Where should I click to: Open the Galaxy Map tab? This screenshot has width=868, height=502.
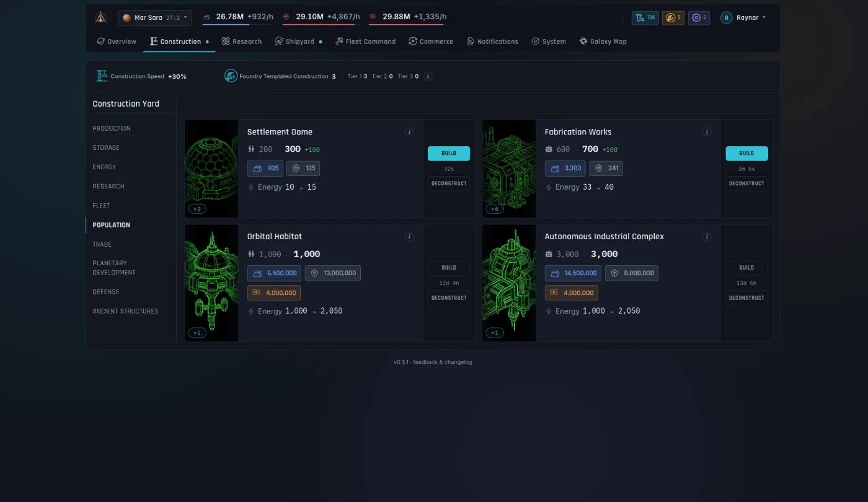tap(603, 42)
